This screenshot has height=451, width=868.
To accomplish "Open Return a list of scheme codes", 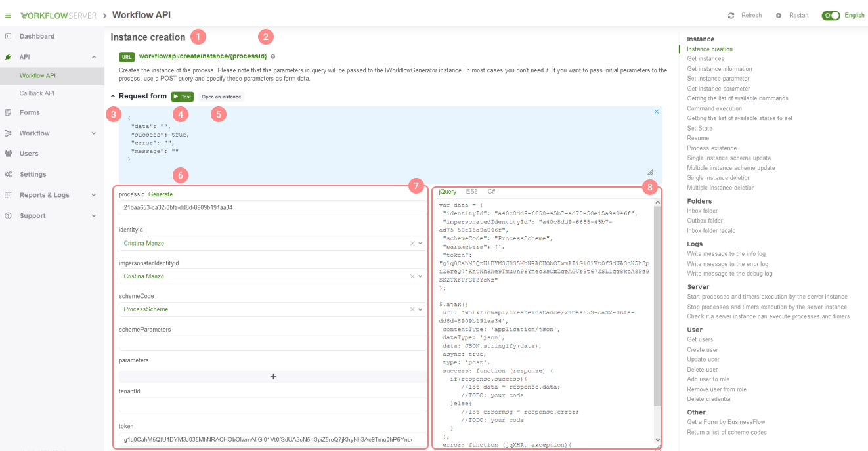I will click(x=727, y=432).
